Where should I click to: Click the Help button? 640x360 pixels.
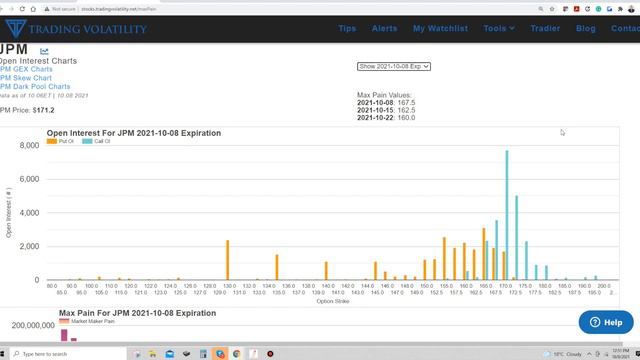click(606, 322)
